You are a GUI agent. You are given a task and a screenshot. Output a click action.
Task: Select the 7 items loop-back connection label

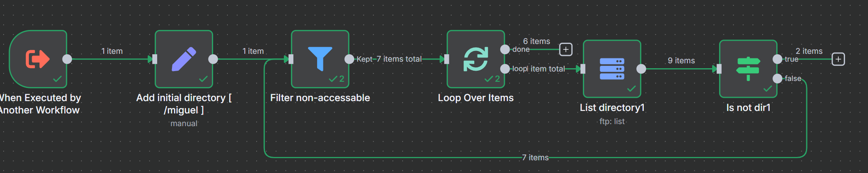(x=535, y=157)
